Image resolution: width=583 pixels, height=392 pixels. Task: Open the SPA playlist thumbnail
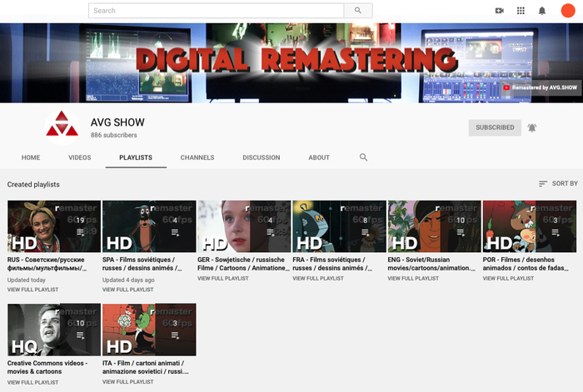tap(149, 226)
